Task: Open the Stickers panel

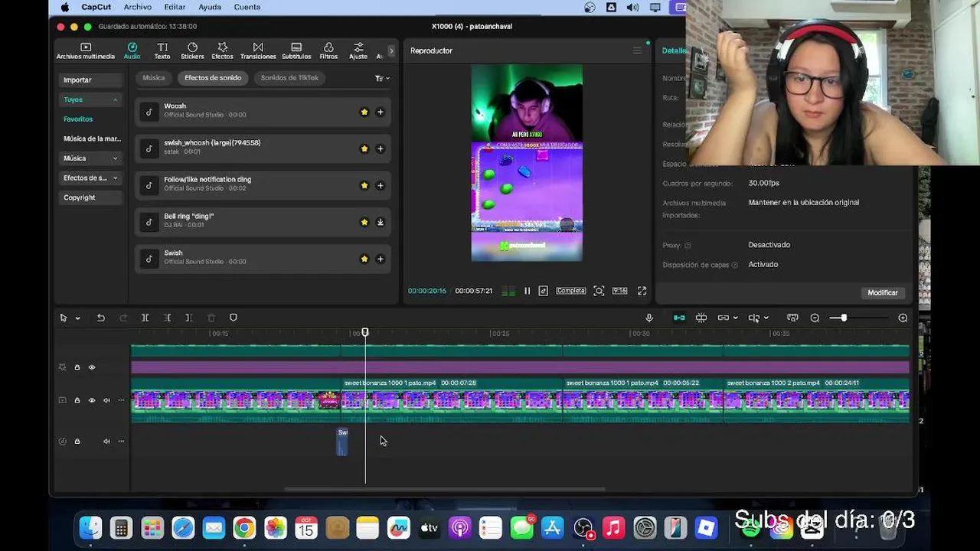Action: 192,51
